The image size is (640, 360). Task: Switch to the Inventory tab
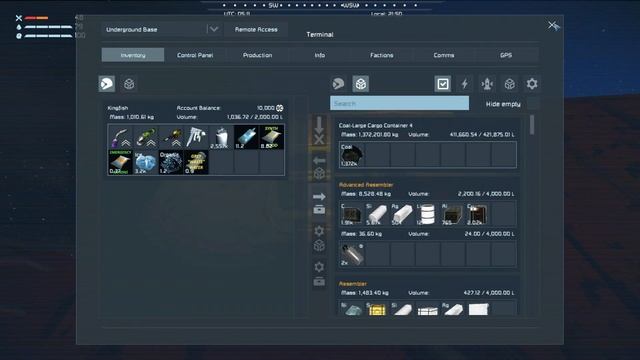[133, 55]
